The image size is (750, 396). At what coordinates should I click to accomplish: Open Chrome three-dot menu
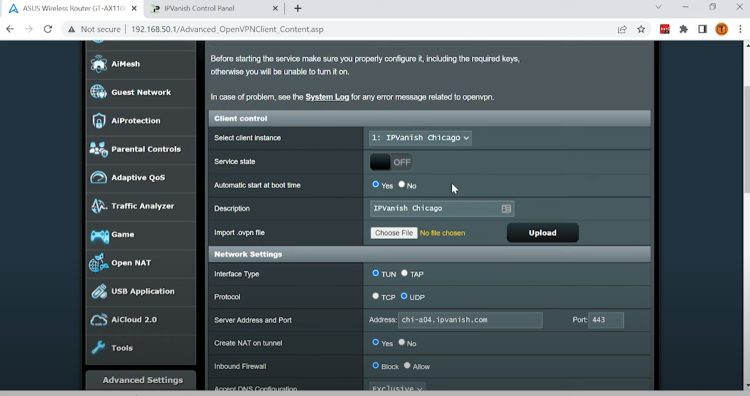click(740, 29)
